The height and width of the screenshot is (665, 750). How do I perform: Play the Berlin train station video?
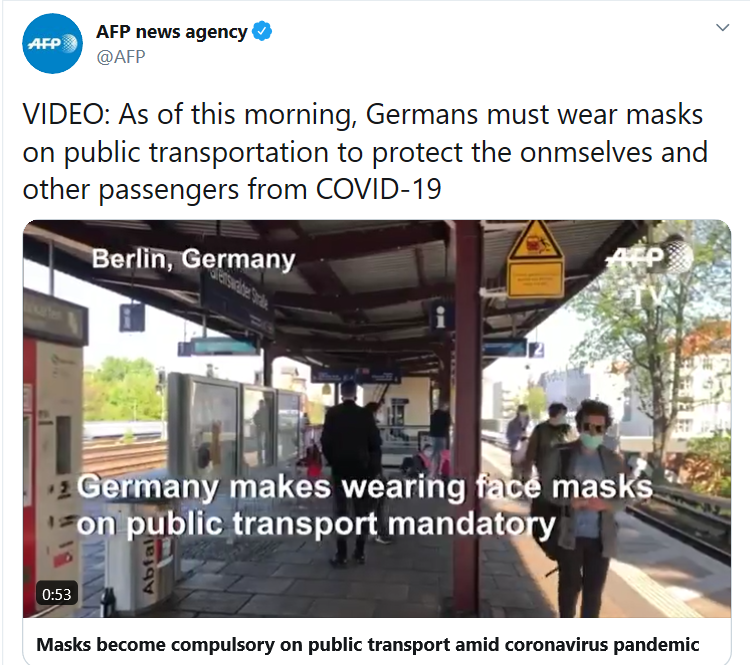click(377, 419)
